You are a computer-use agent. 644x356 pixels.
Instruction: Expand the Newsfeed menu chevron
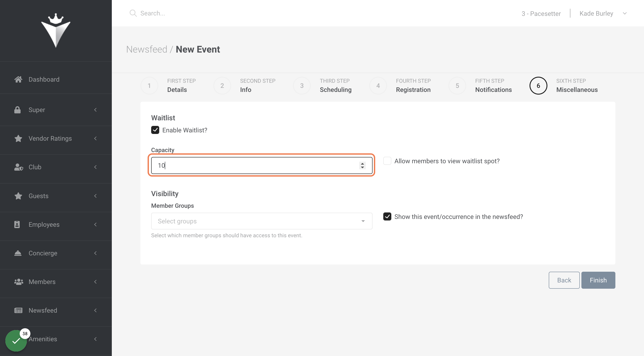pos(95,310)
